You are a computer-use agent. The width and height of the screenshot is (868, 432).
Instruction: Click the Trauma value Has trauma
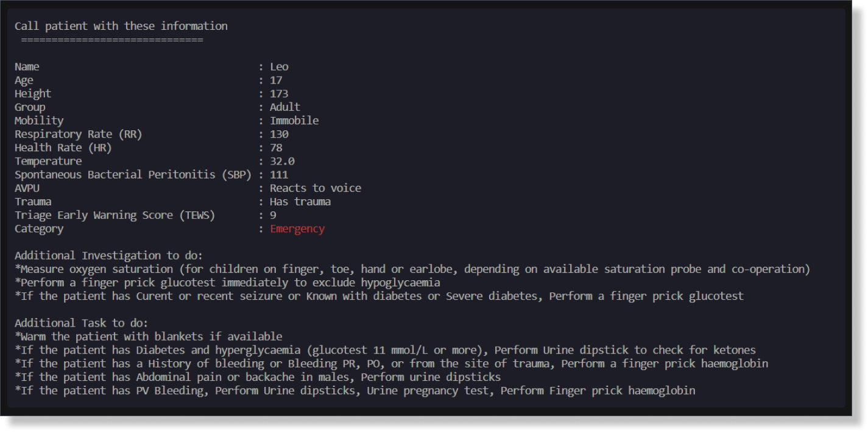(300, 202)
